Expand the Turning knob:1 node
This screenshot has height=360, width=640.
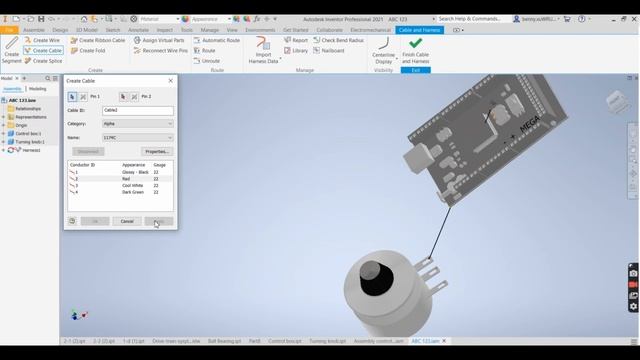(4, 142)
